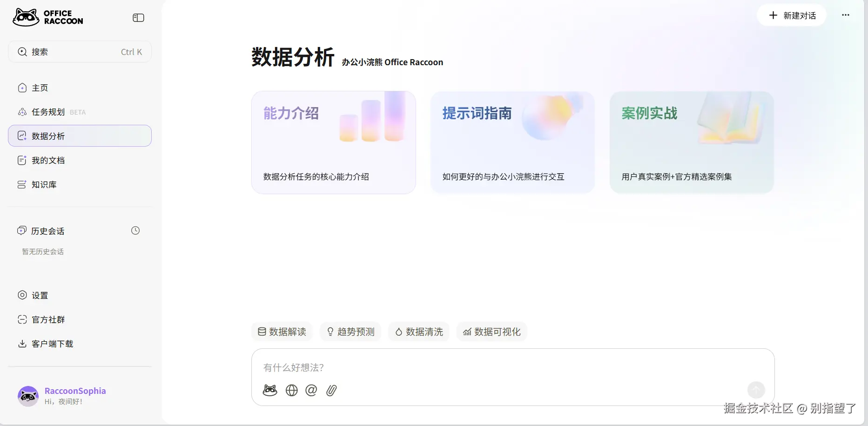Select the 数据解读 quick prompt chip
Viewport: 868px width, 426px height.
click(x=282, y=331)
